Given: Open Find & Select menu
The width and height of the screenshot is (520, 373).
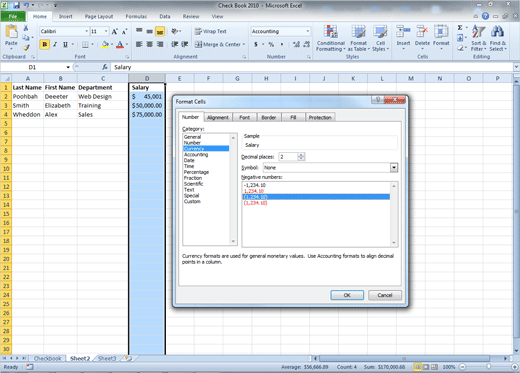Looking at the screenshot, I should pyautogui.click(x=498, y=38).
